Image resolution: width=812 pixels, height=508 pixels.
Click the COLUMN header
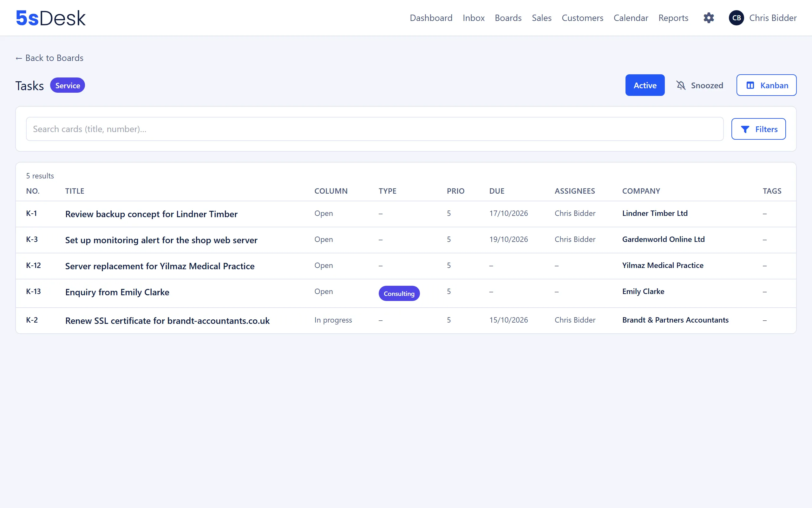click(331, 191)
